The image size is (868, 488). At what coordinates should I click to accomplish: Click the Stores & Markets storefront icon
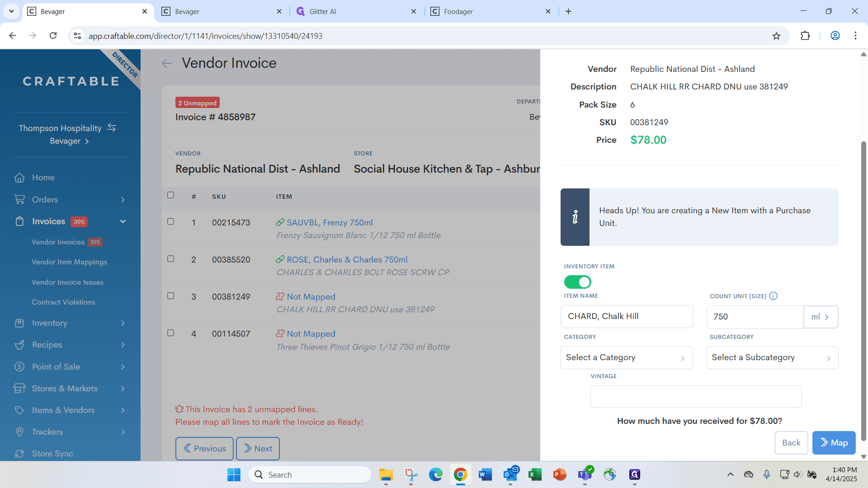(19, 389)
